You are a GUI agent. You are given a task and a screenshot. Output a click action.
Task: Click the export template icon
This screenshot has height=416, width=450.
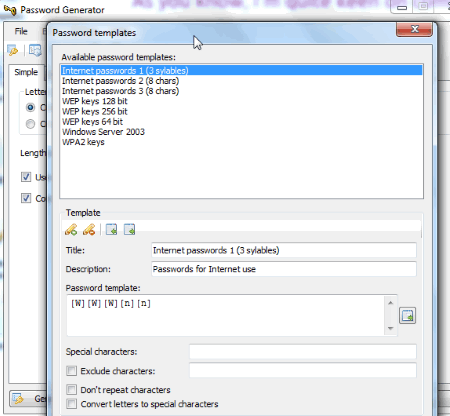tap(129, 229)
